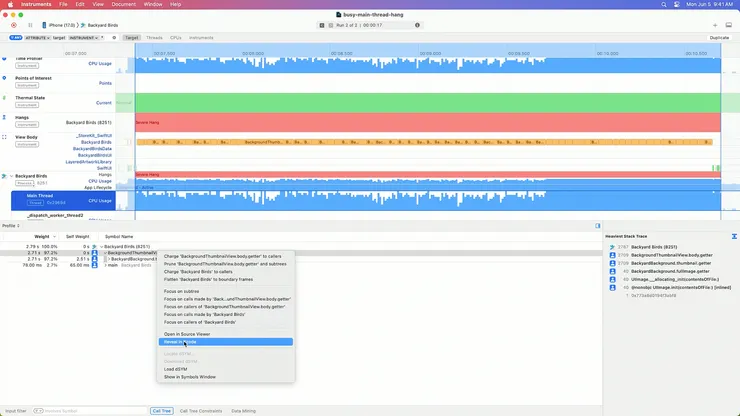
Task: Collapse the Backyard Birds process track
Action: point(11,176)
